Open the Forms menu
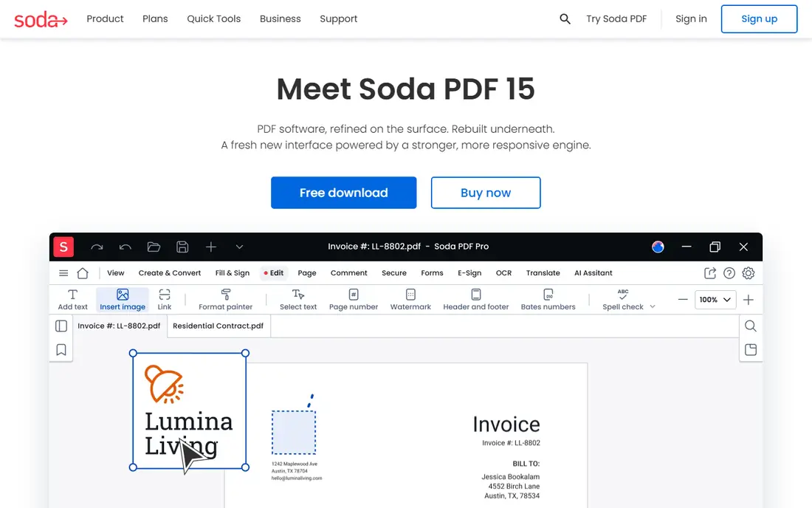The height and width of the screenshot is (508, 812). pos(432,273)
